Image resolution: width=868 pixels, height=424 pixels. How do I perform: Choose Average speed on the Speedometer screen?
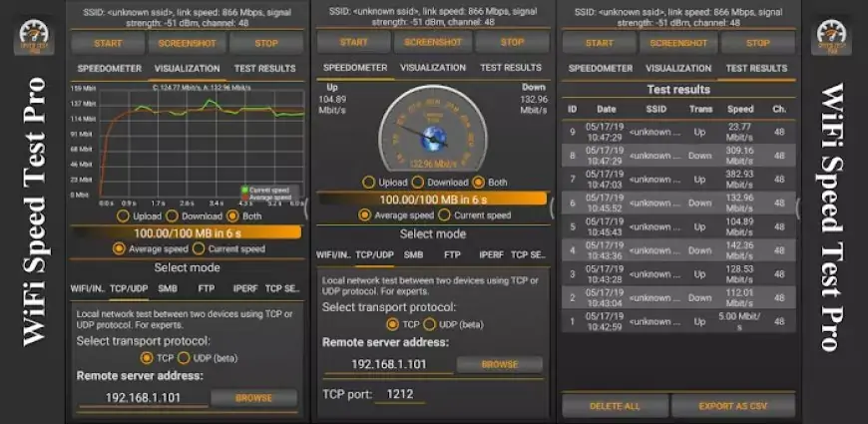(x=396, y=215)
